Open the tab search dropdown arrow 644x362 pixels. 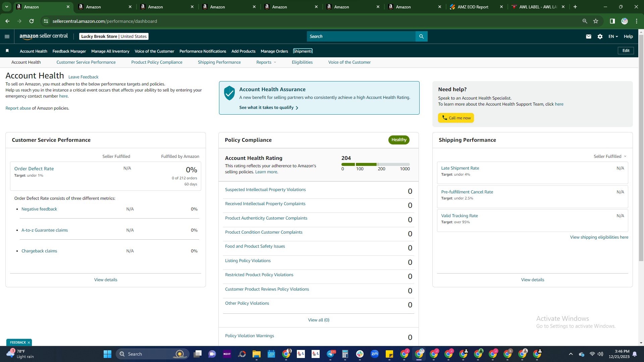coord(7,7)
